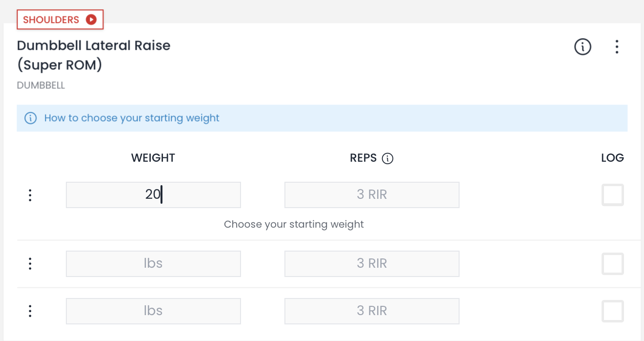The image size is (644, 341).
Task: Click second set lbs weight field
Action: [x=153, y=264]
